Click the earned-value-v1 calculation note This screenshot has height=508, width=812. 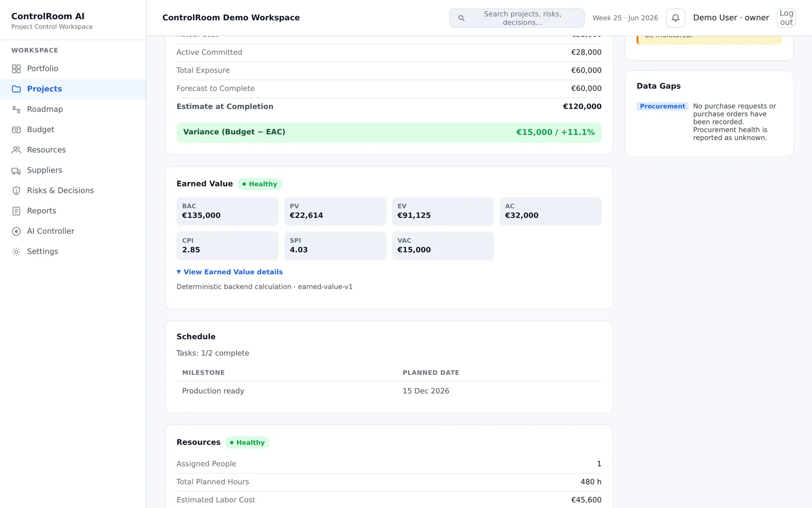(264, 287)
